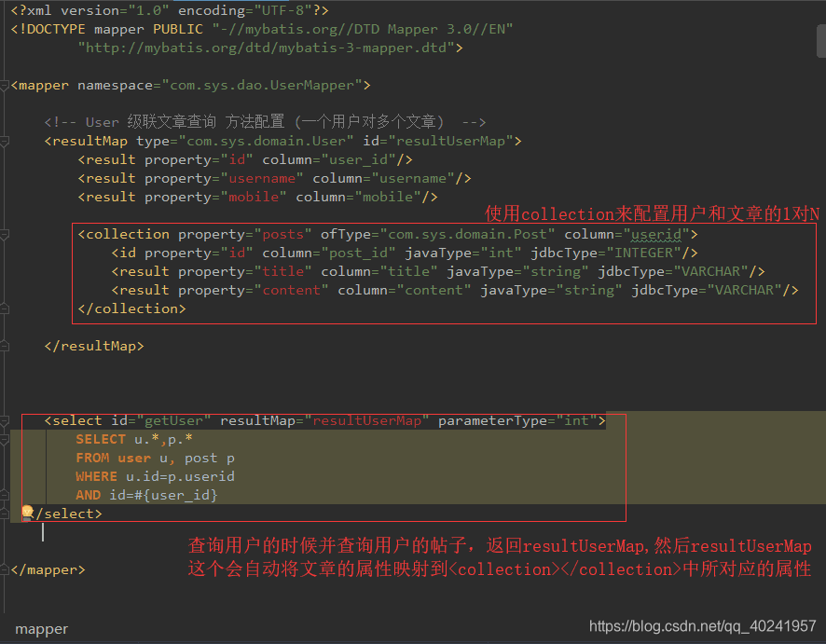The width and height of the screenshot is (826, 644).
Task: Click the FROM user u, post p line
Action: [x=156, y=459]
